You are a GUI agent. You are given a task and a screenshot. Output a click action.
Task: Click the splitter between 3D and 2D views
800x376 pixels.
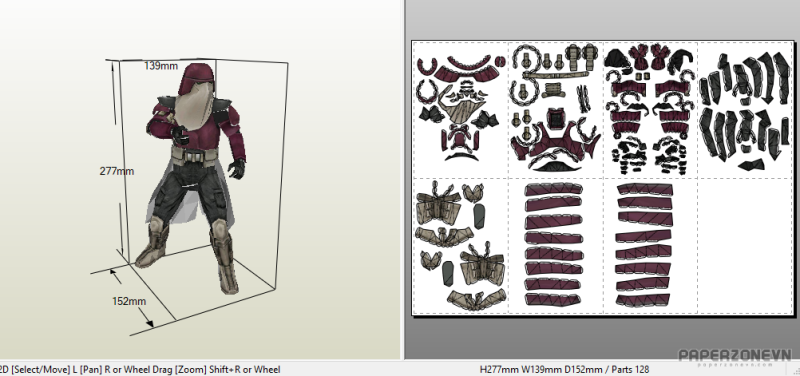pyautogui.click(x=403, y=180)
